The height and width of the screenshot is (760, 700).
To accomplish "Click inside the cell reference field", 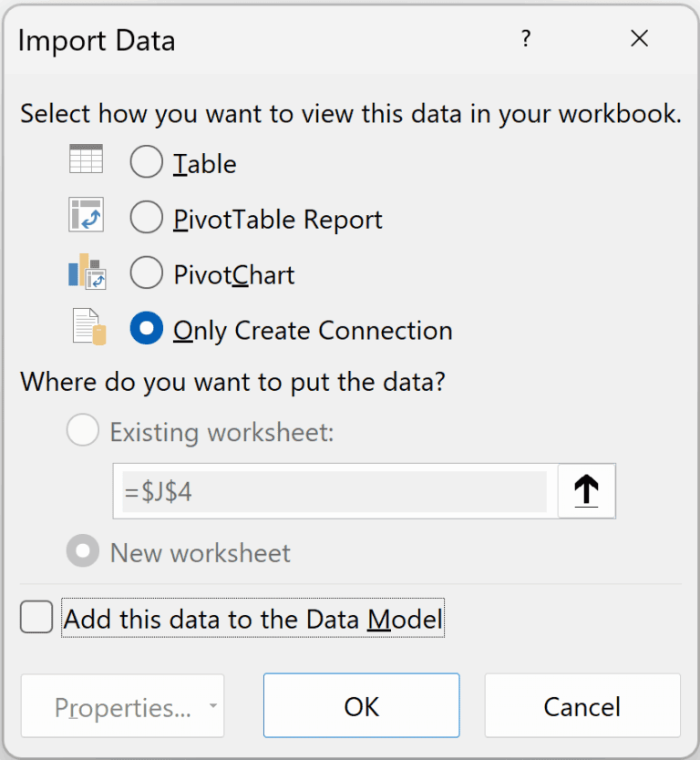I will (x=337, y=490).
